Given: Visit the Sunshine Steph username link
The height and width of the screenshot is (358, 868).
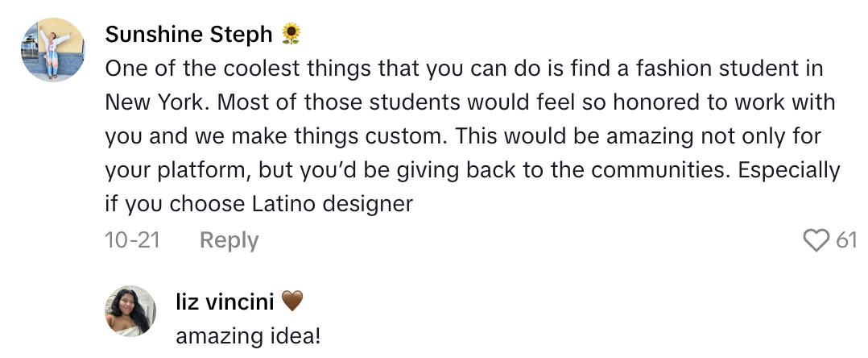Looking at the screenshot, I should (190, 35).
